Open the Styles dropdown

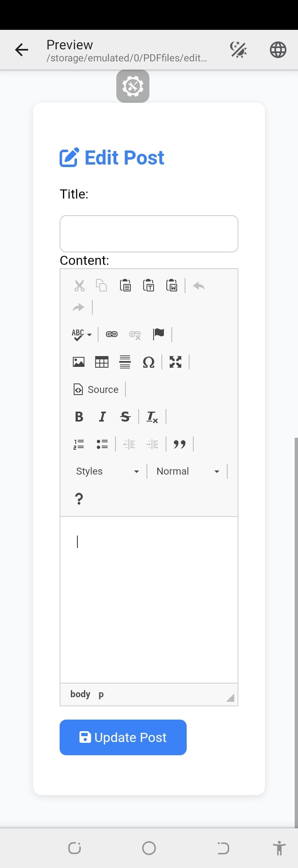tap(107, 471)
